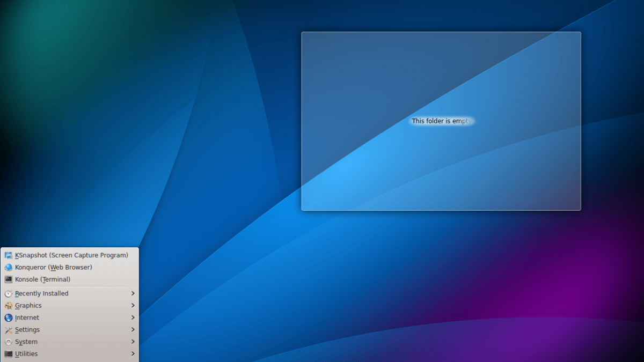This screenshot has height=362, width=644.
Task: Expand the Recently Installed submenu arrow
Action: click(x=133, y=293)
